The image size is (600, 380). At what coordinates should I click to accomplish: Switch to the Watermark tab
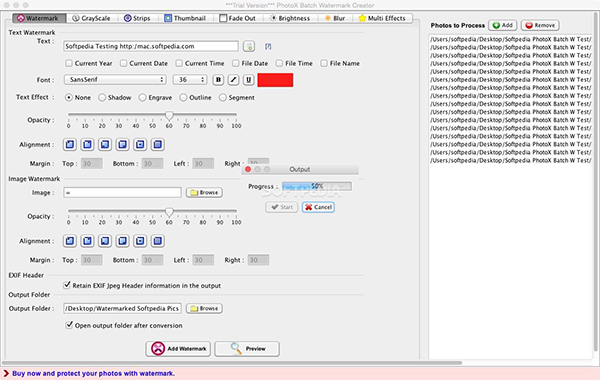(x=38, y=18)
